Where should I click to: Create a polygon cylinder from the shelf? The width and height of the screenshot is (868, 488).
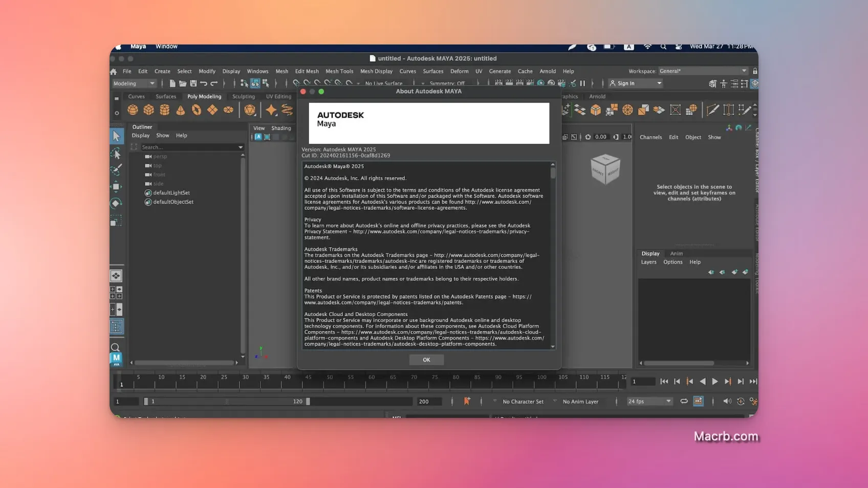[164, 110]
